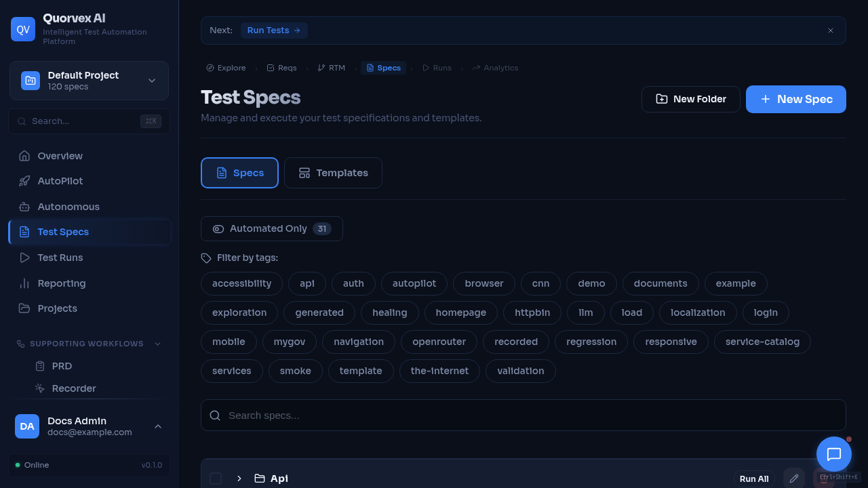Open the Default Project dropdown
Viewport: 868px width, 488px height.
90,81
